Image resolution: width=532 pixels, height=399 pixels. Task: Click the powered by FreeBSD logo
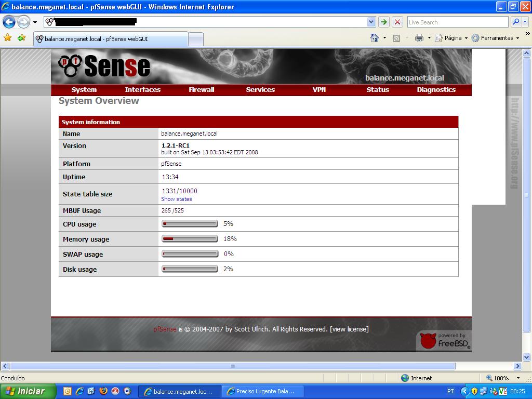pyautogui.click(x=445, y=341)
